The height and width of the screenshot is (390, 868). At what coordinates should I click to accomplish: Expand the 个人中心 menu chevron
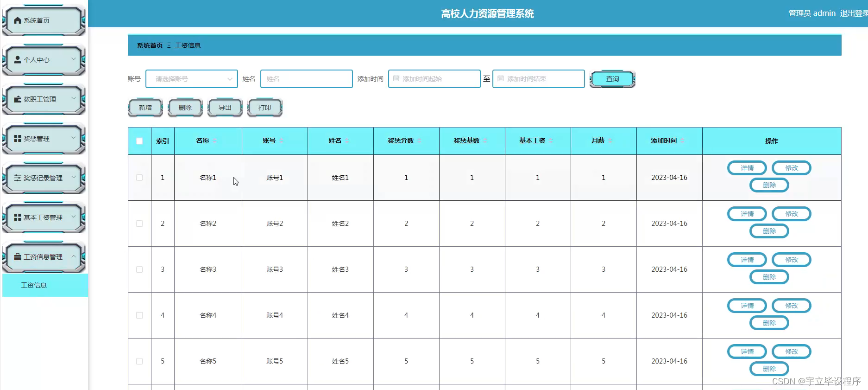pos(73,59)
